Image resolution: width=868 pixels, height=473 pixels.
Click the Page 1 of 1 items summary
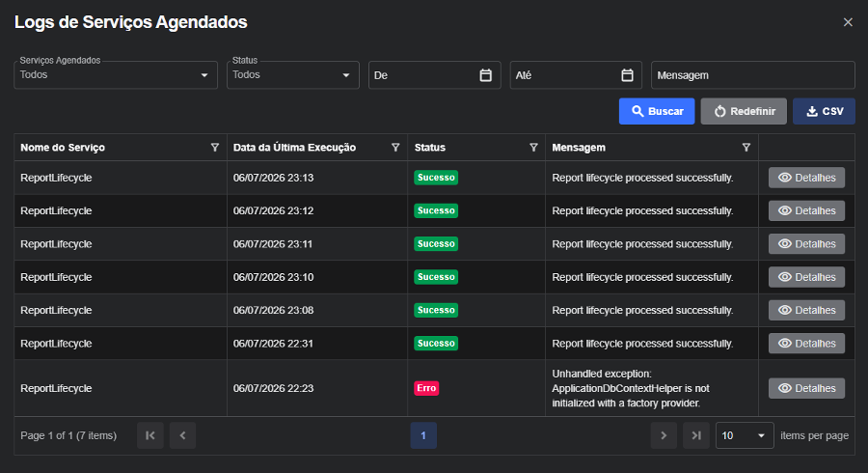68,435
